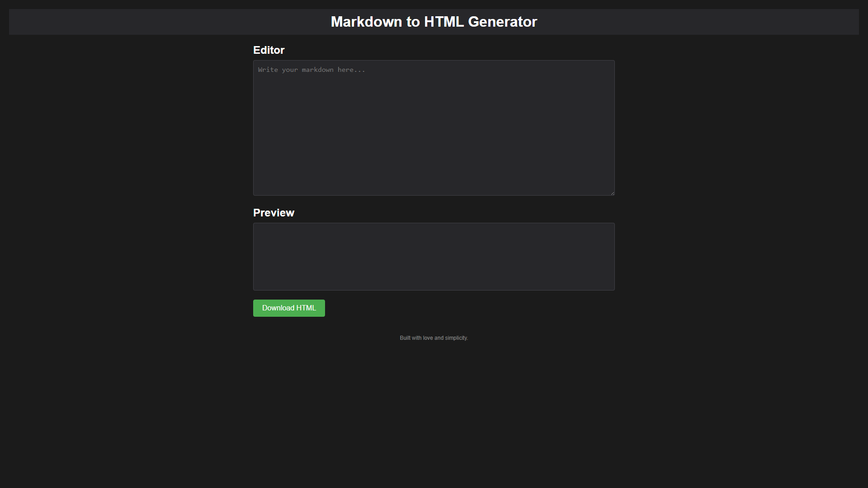Click the footer text "Built with love and simplicity."

click(x=434, y=338)
